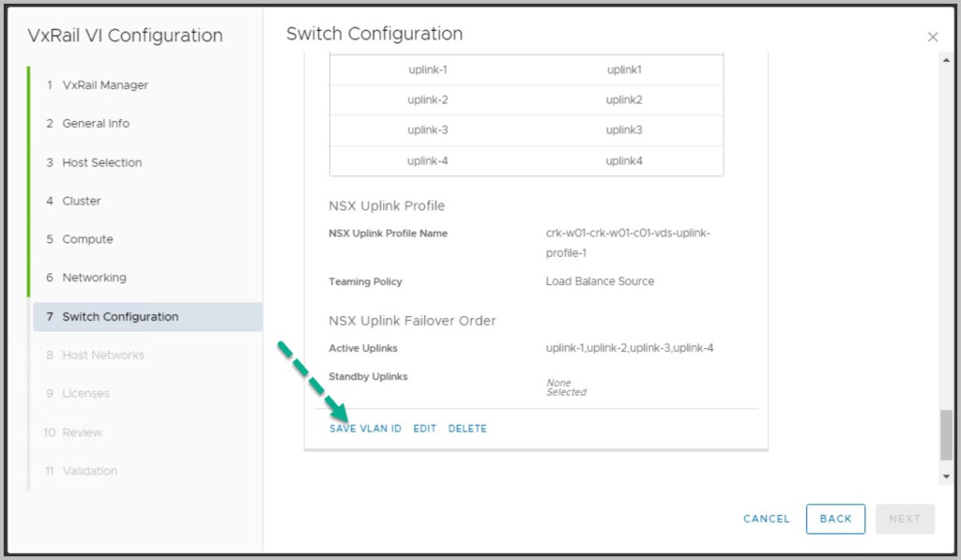Navigate to the Compute step
Image resolution: width=961 pixels, height=560 pixels.
[87, 239]
